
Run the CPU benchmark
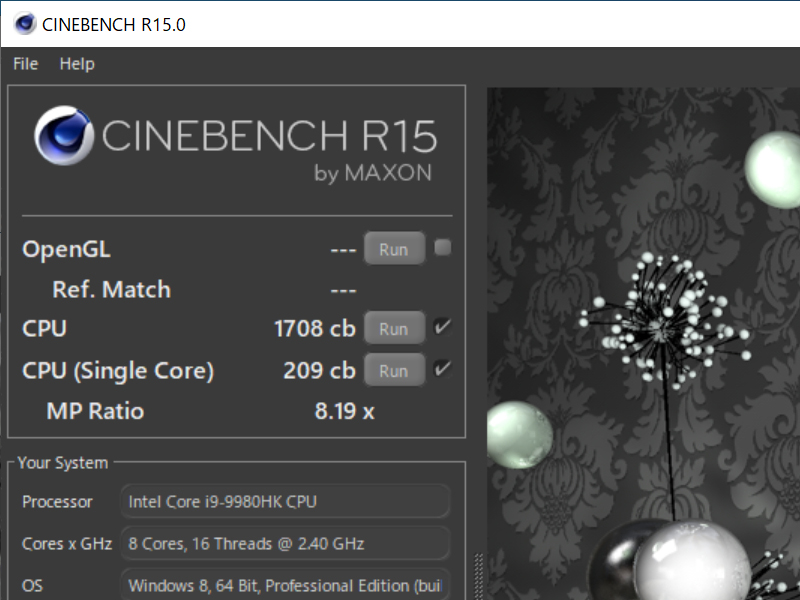point(394,328)
